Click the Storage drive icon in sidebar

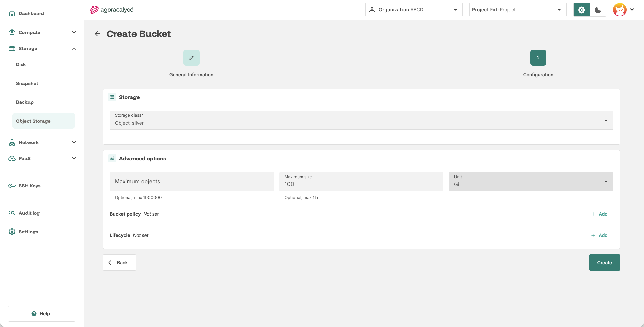click(x=12, y=48)
